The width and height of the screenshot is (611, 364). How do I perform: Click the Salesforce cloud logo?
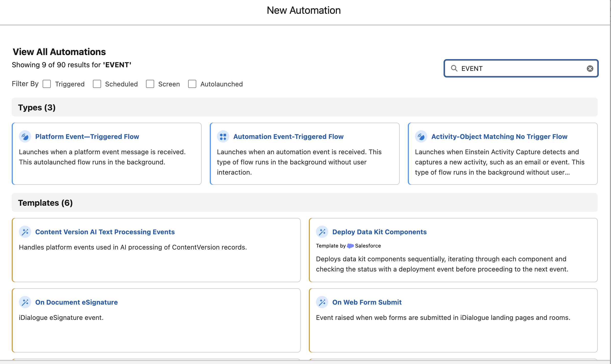(350, 246)
